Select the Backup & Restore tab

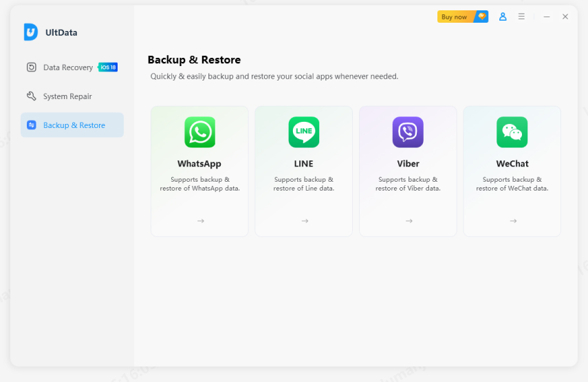tap(72, 125)
